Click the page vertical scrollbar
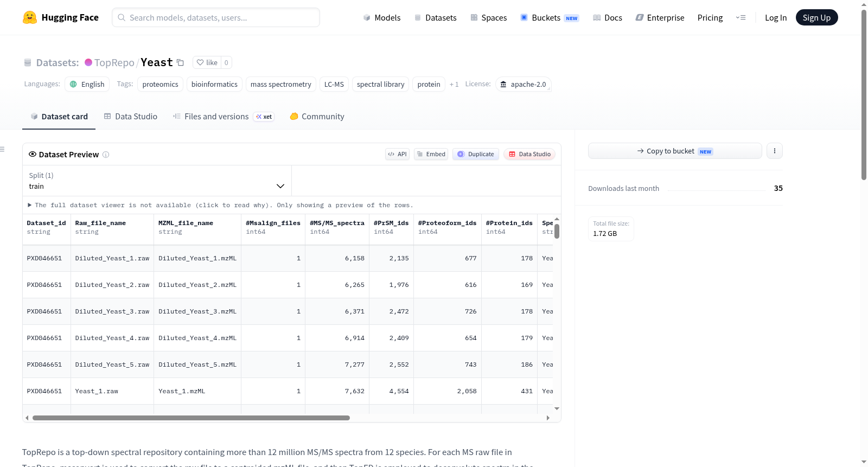 coord(864,95)
